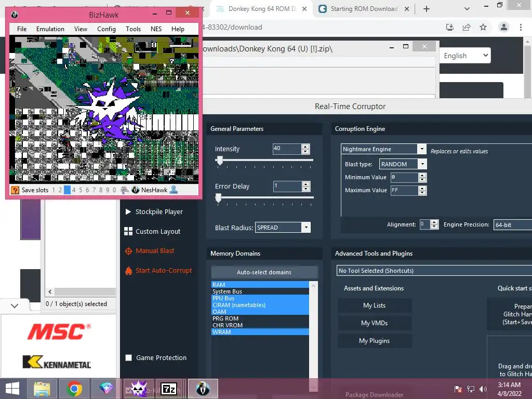Click the blue user icon next to NesHawk

tap(174, 190)
